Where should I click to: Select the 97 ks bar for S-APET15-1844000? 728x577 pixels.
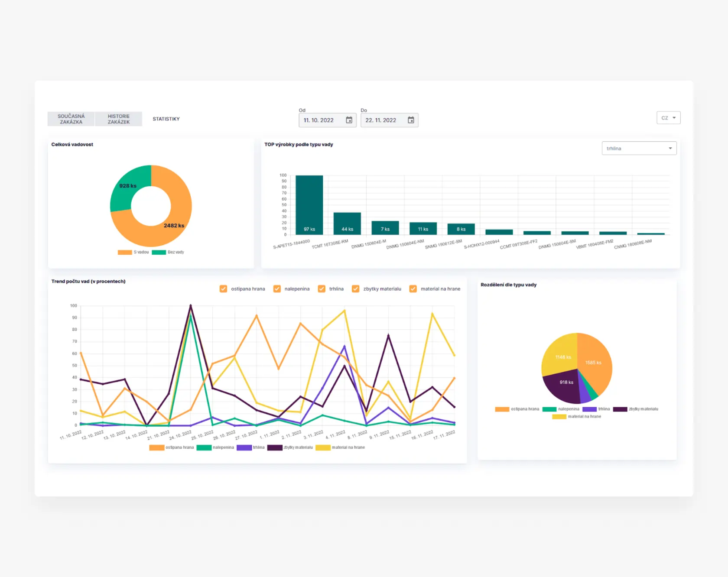click(309, 205)
